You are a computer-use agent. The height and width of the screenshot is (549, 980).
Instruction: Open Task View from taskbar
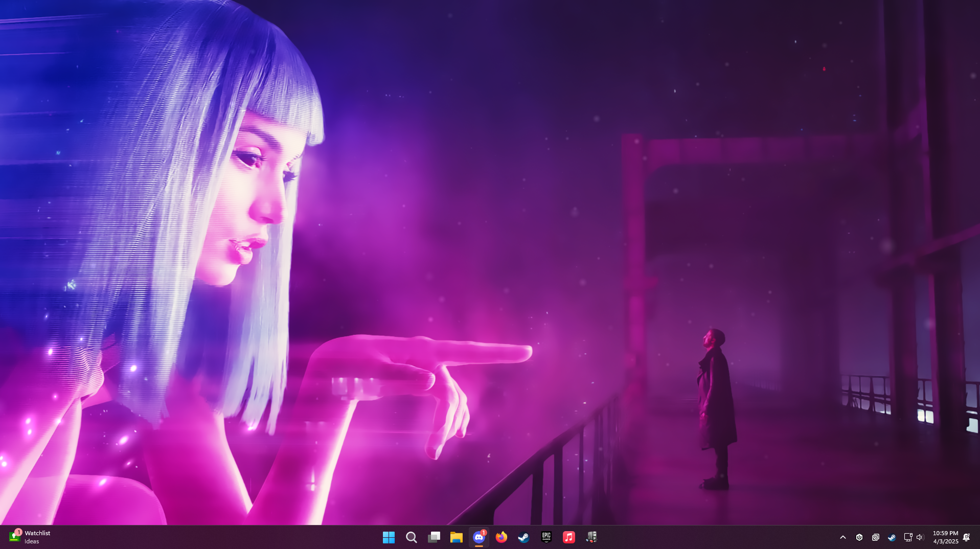point(434,537)
